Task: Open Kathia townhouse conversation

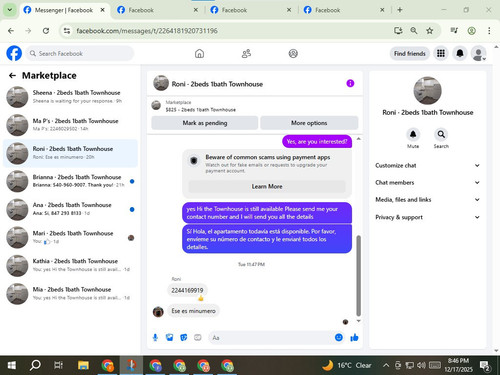Action: (x=70, y=265)
